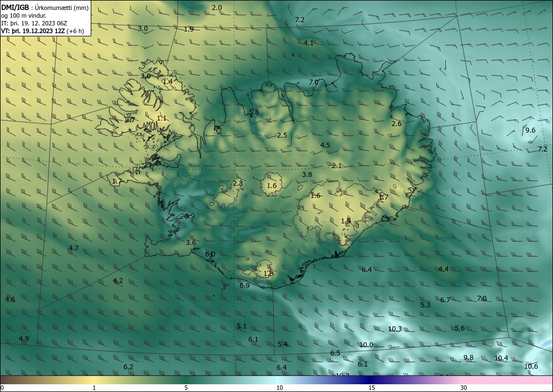
Task: Click the 5.1 value label
Action: [x=242, y=326]
